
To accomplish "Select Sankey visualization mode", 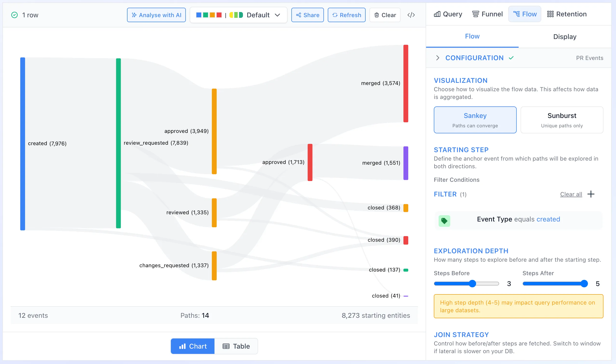I will point(475,120).
